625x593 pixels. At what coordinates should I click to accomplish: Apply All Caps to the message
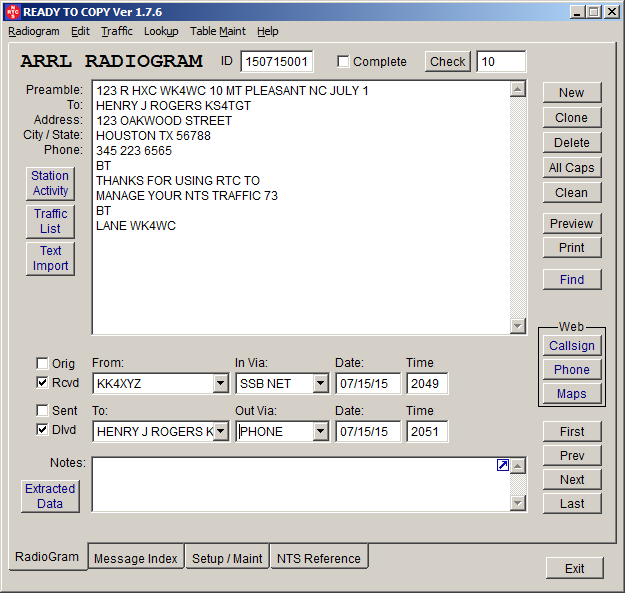click(572, 168)
